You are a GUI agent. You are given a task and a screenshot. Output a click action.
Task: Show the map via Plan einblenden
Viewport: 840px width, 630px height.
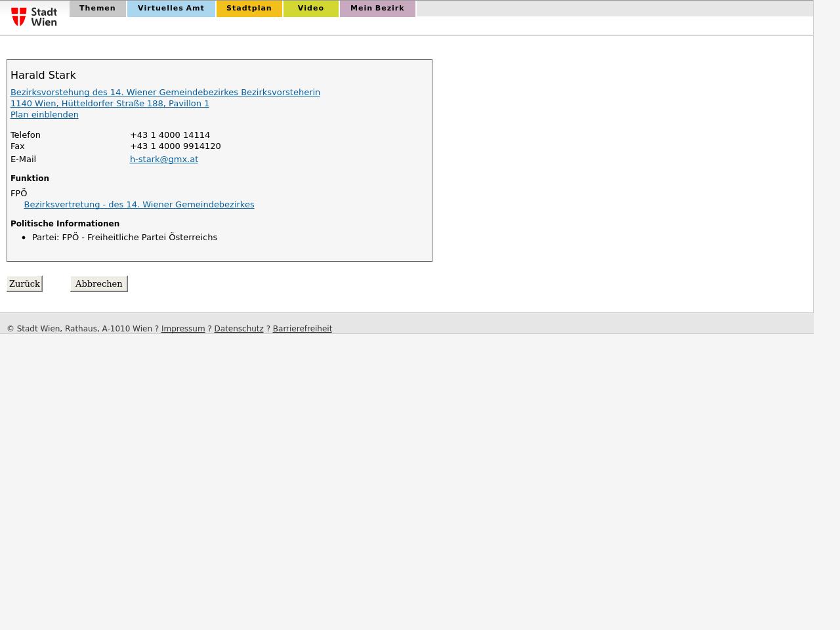point(44,115)
